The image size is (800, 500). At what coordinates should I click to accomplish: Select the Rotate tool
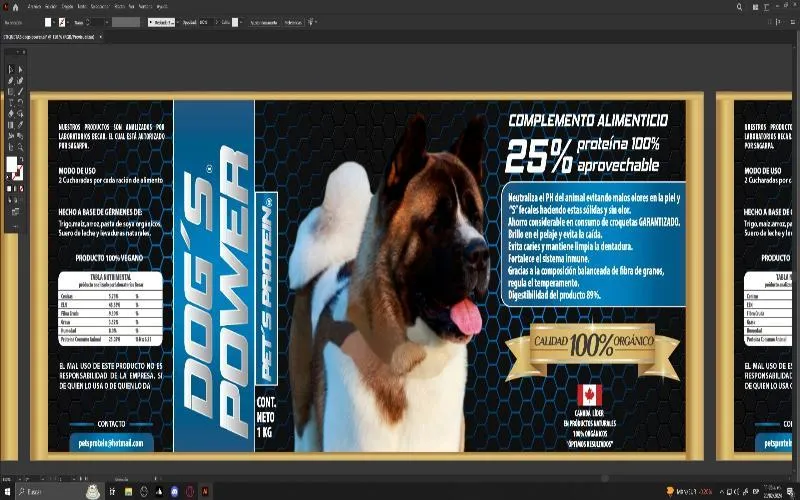[x=20, y=103]
